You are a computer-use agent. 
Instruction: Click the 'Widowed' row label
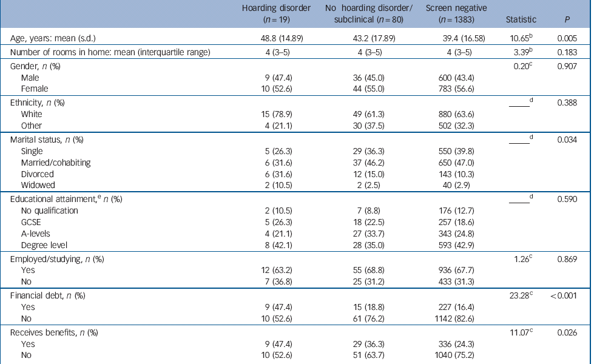[x=38, y=185]
